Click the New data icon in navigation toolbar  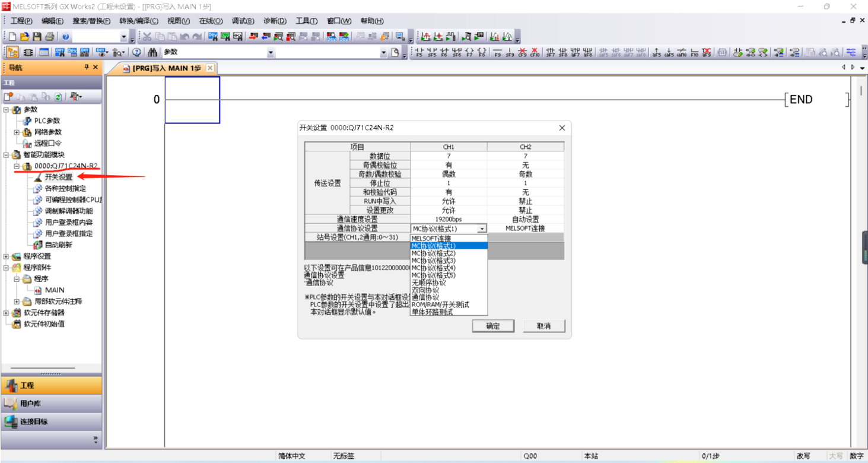tap(8, 97)
